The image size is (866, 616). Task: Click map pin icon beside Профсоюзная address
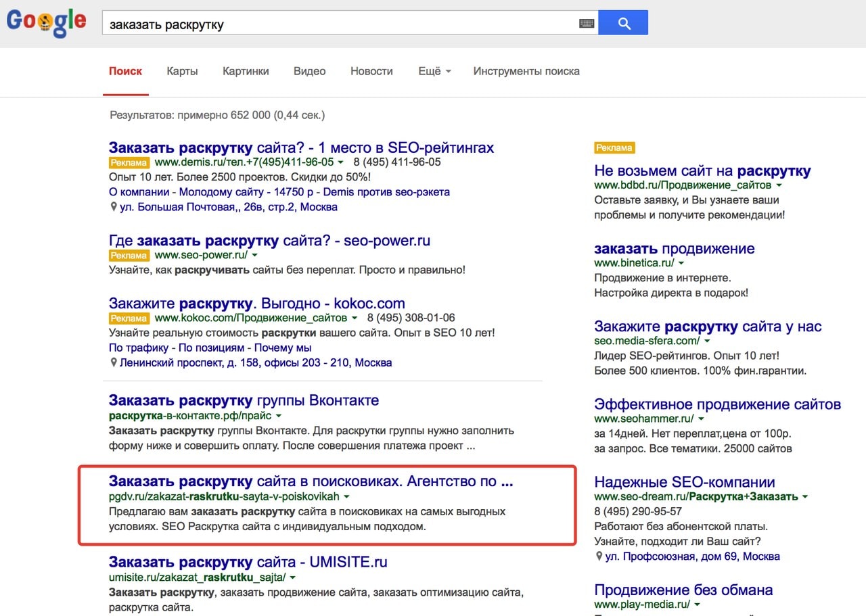[x=599, y=556]
